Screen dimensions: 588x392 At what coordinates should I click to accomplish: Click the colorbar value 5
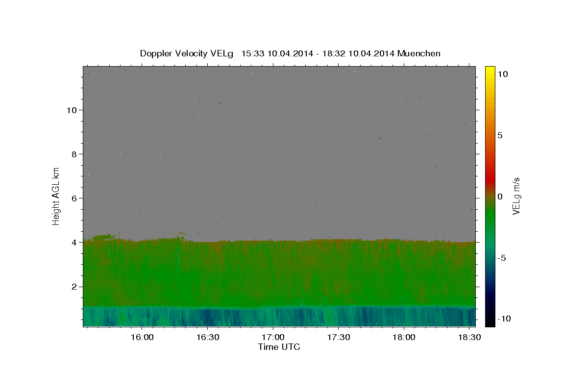(500, 135)
